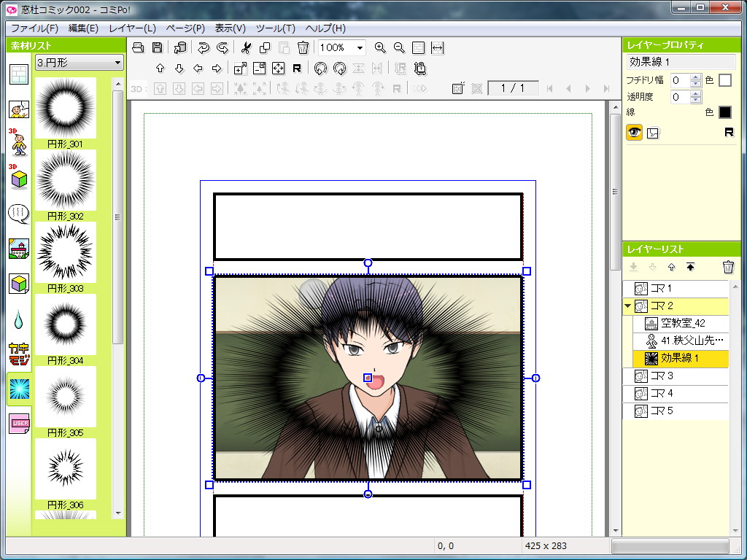This screenshot has width=747, height=560.
Task: Select the 円形_303 effect thumbnail
Action: pyautogui.click(x=66, y=252)
